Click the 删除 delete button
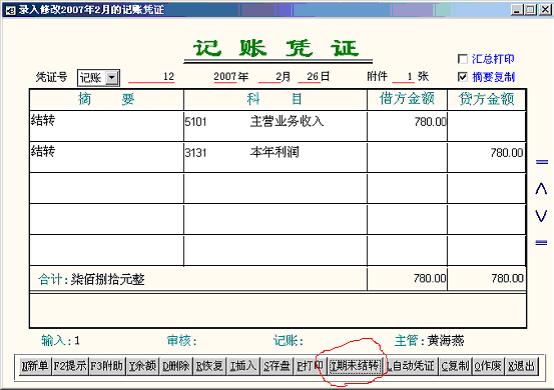The height and width of the screenshot is (390, 554). click(176, 366)
